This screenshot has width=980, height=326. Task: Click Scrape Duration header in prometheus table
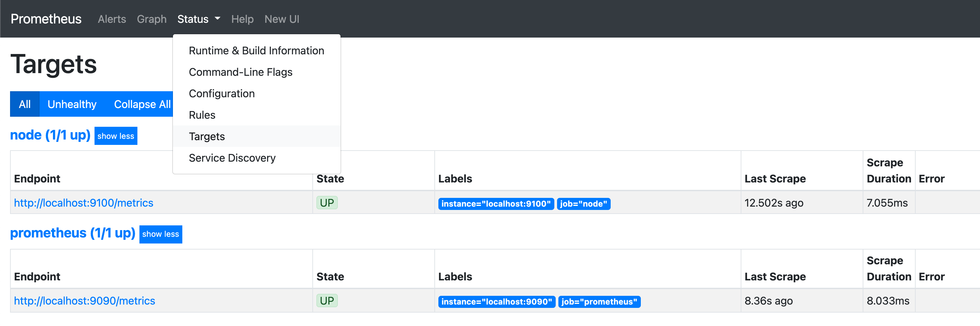tap(889, 269)
